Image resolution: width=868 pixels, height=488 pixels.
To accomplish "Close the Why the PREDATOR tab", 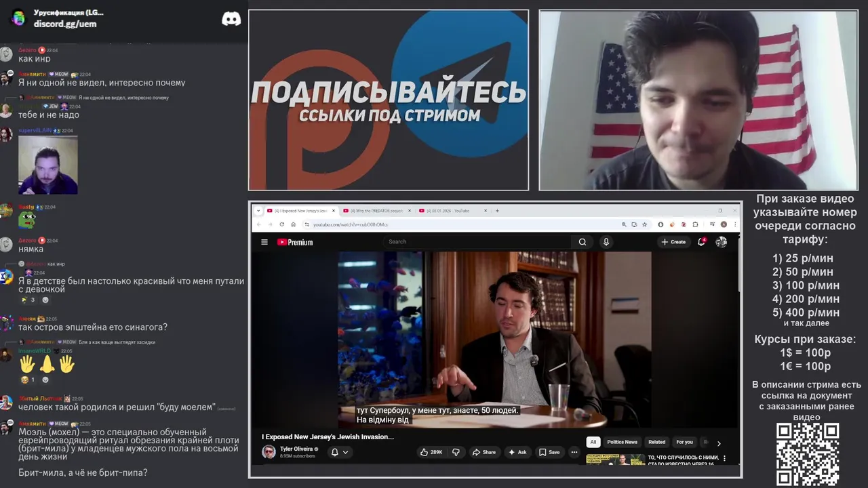I will point(410,211).
